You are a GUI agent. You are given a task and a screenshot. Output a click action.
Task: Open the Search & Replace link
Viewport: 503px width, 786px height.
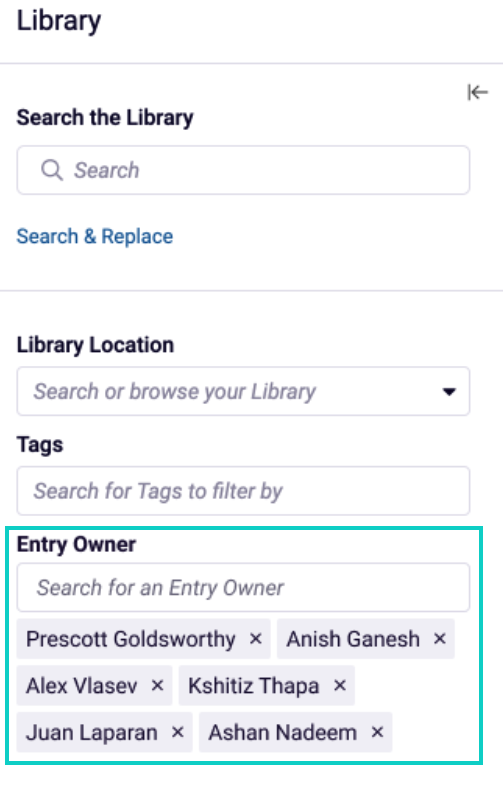[95, 236]
